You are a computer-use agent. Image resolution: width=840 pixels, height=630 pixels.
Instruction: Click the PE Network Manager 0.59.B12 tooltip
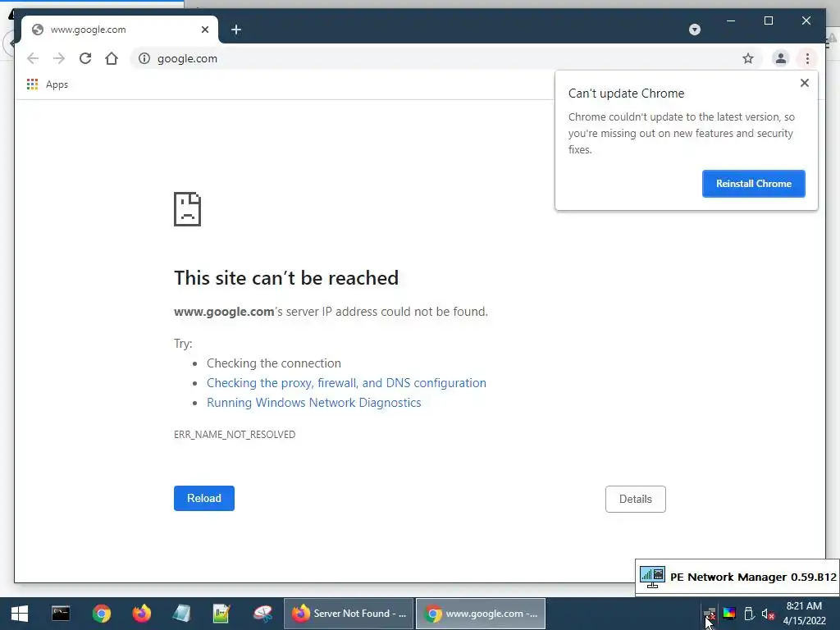click(737, 577)
